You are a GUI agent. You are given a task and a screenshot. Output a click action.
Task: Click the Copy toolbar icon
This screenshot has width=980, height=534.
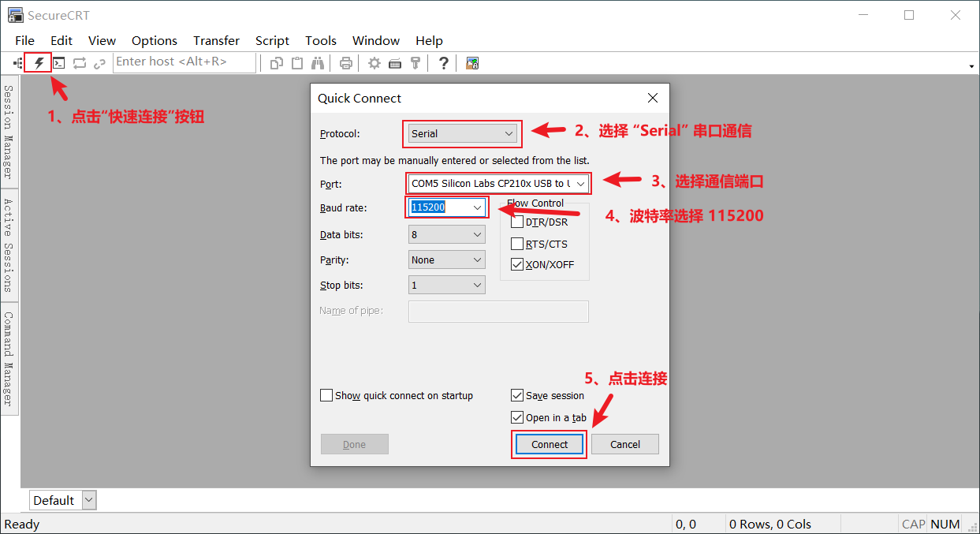(277, 63)
